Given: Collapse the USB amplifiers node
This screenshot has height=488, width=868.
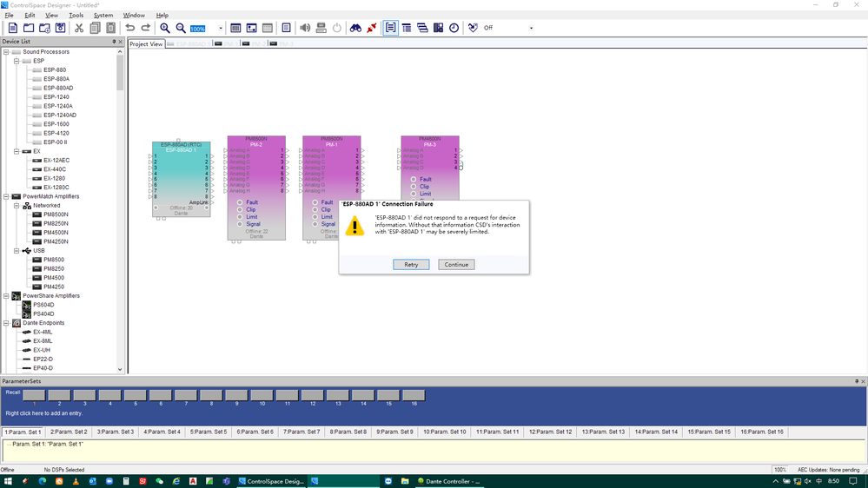Looking at the screenshot, I should click(17, 251).
